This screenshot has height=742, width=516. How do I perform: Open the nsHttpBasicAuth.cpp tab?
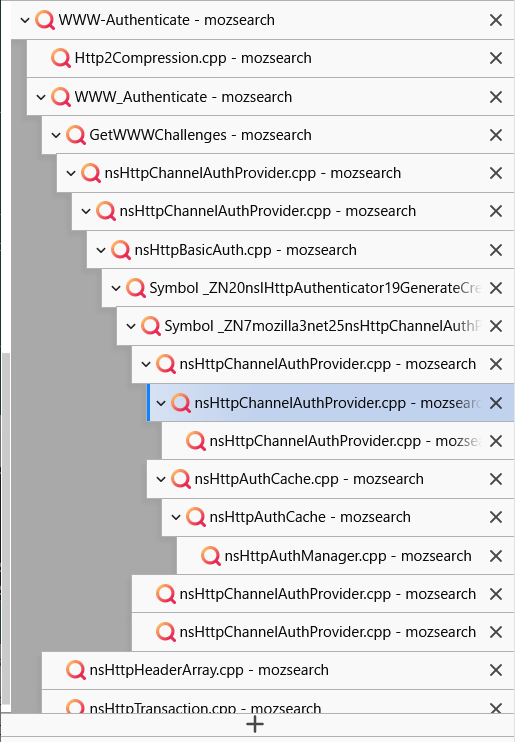pyautogui.click(x=300, y=250)
